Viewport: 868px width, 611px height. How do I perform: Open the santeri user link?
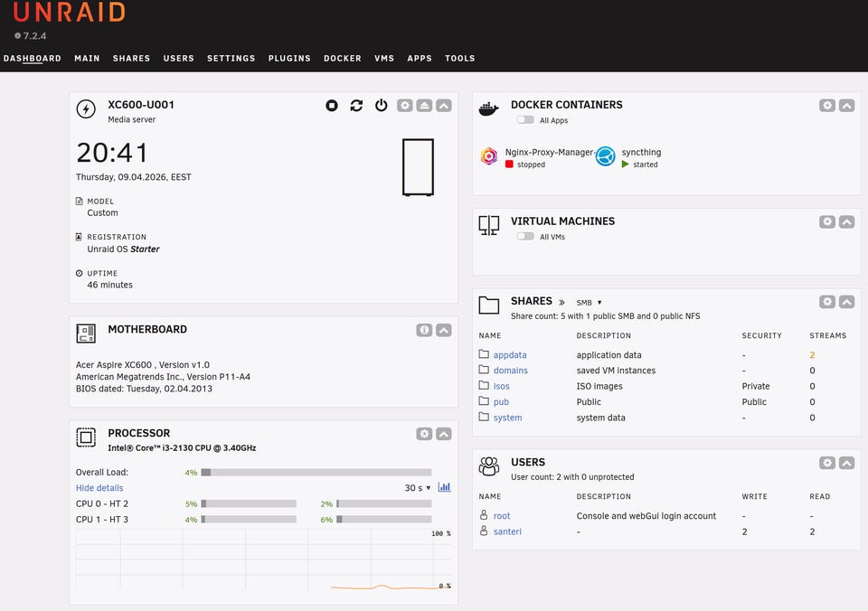click(507, 531)
